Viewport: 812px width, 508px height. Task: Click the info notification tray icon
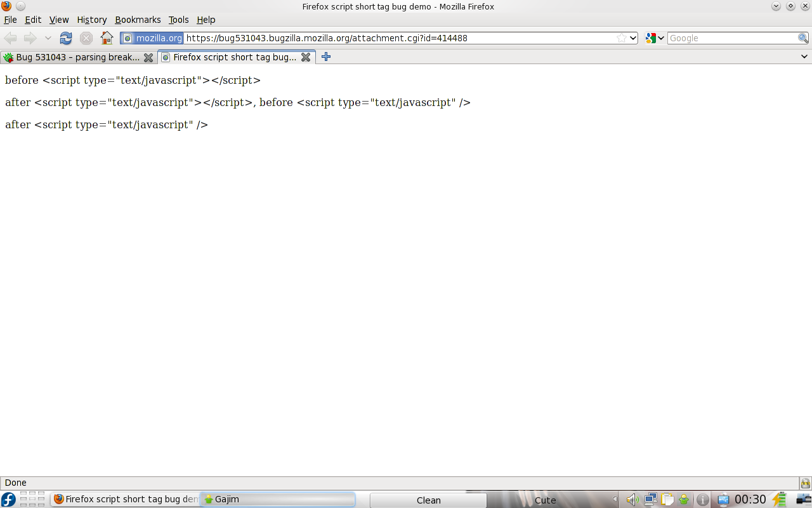point(702,500)
